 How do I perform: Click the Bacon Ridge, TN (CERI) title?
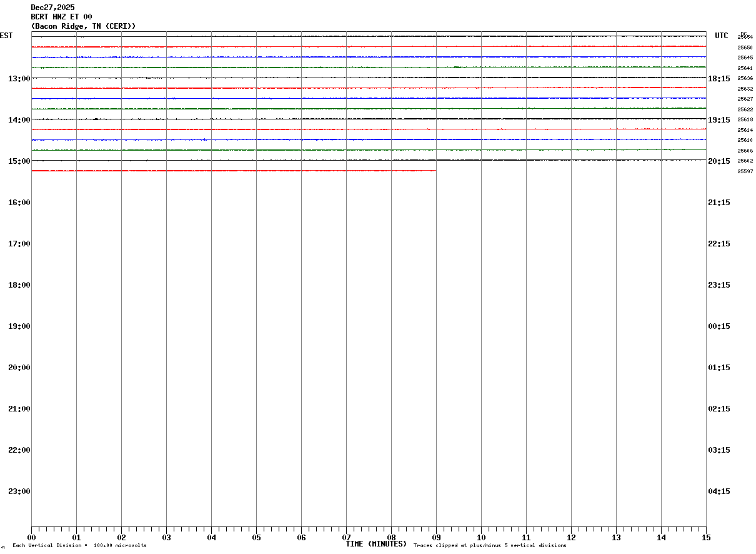[x=83, y=26]
